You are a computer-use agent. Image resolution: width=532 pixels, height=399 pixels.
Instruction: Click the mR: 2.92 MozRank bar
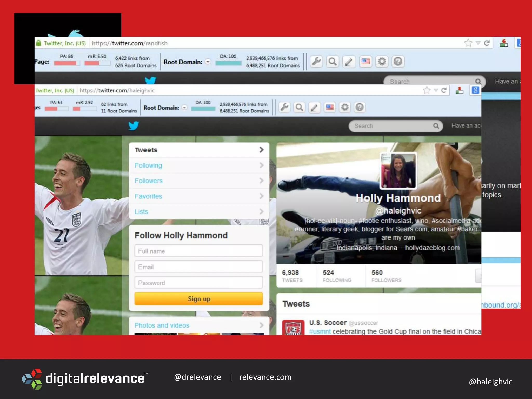click(x=84, y=109)
